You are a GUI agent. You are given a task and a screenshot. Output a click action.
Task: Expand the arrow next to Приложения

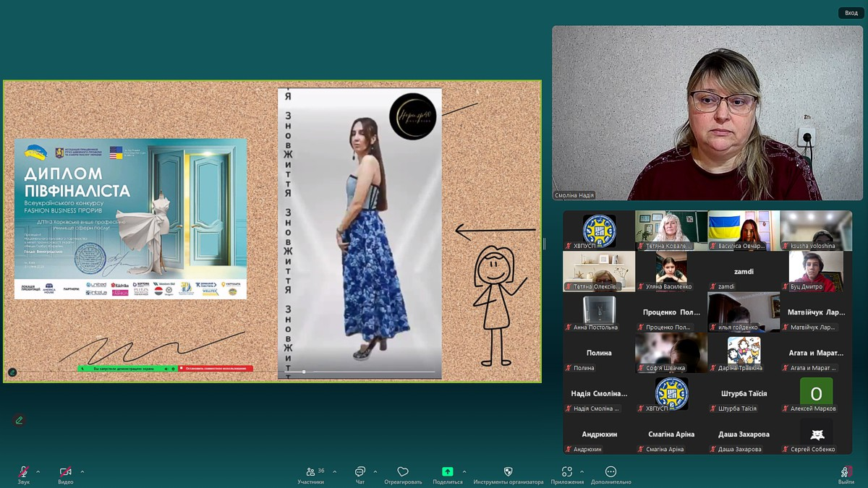pos(582,472)
